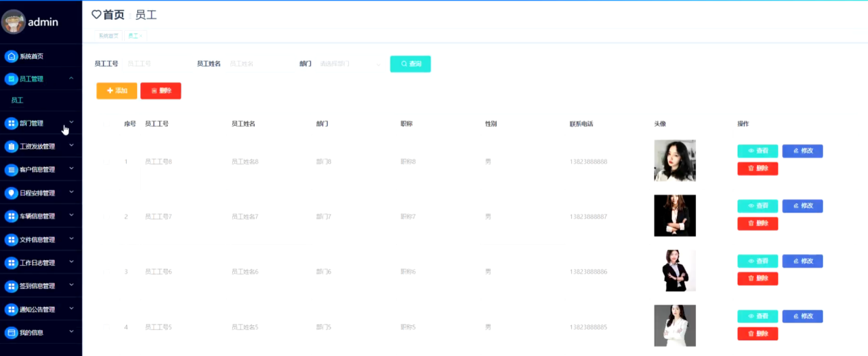Click the admin avatar picture
Viewport: 868px width, 356px height.
click(x=13, y=22)
